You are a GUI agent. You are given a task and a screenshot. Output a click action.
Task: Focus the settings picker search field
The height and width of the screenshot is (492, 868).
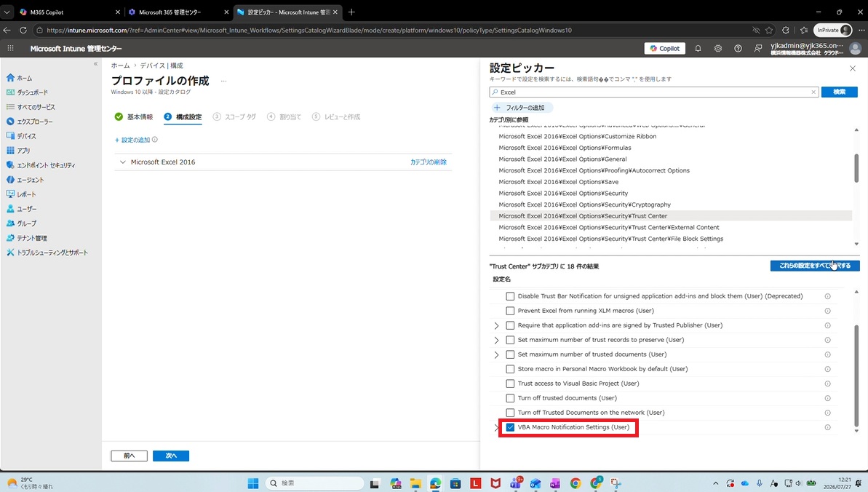tap(653, 92)
